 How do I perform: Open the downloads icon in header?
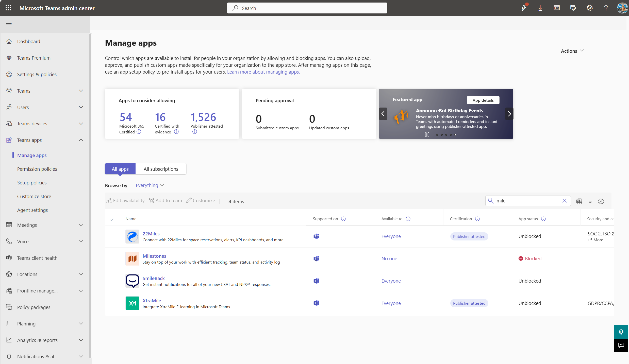(540, 8)
